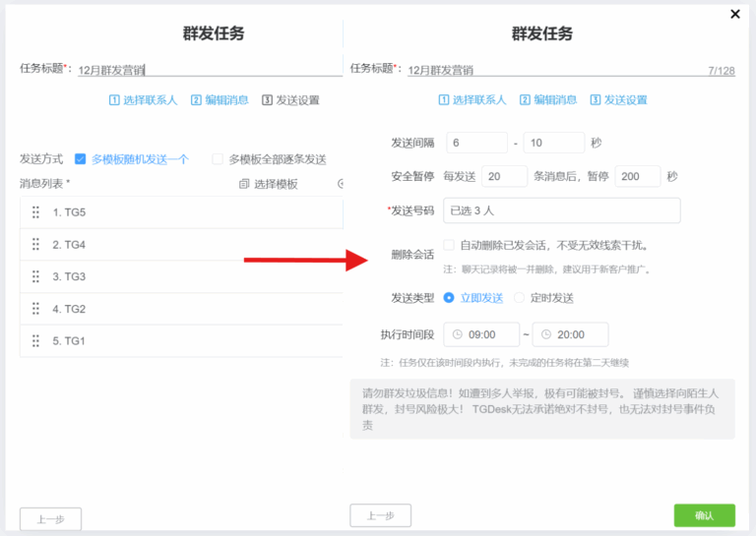This screenshot has height=536, width=756.
Task: Click the clock icon in the 09:00 field
Action: coord(457,334)
